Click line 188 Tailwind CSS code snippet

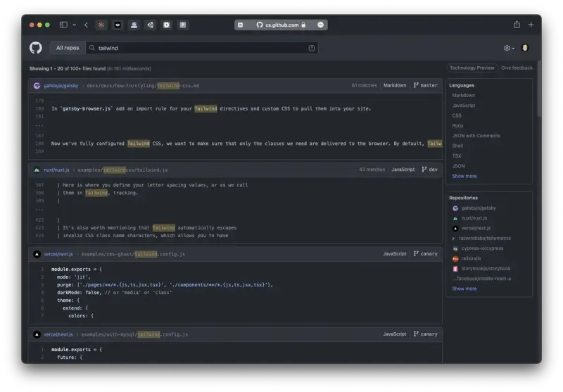point(246,144)
